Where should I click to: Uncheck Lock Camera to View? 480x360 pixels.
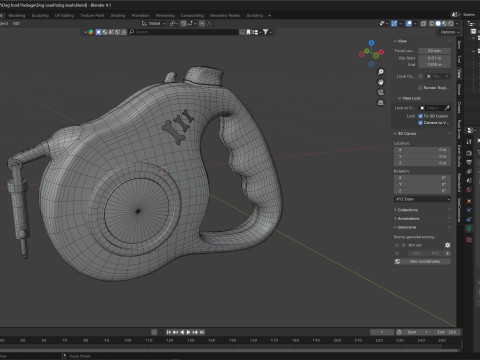click(420, 123)
